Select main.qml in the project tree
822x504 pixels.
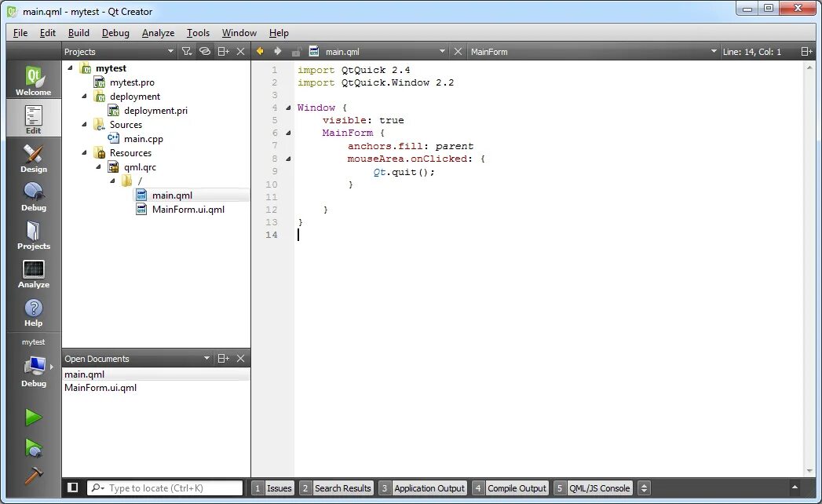coord(172,195)
